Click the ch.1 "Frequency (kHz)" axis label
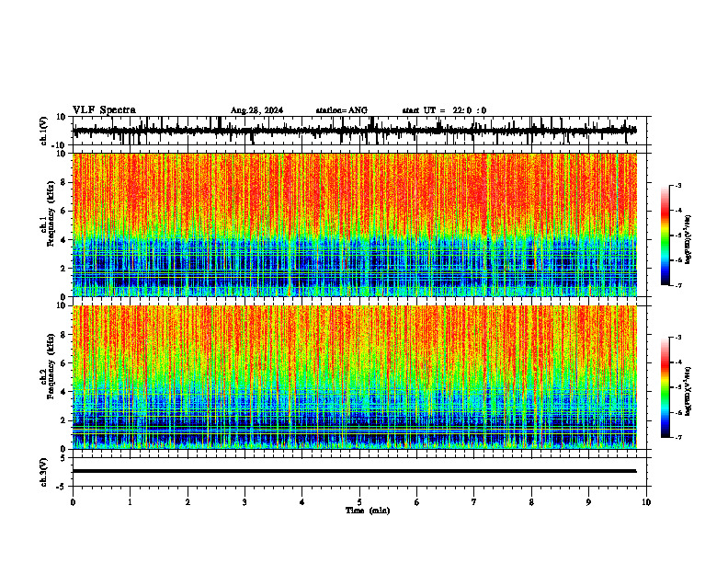Screen dimensions: 728x563 [51, 214]
